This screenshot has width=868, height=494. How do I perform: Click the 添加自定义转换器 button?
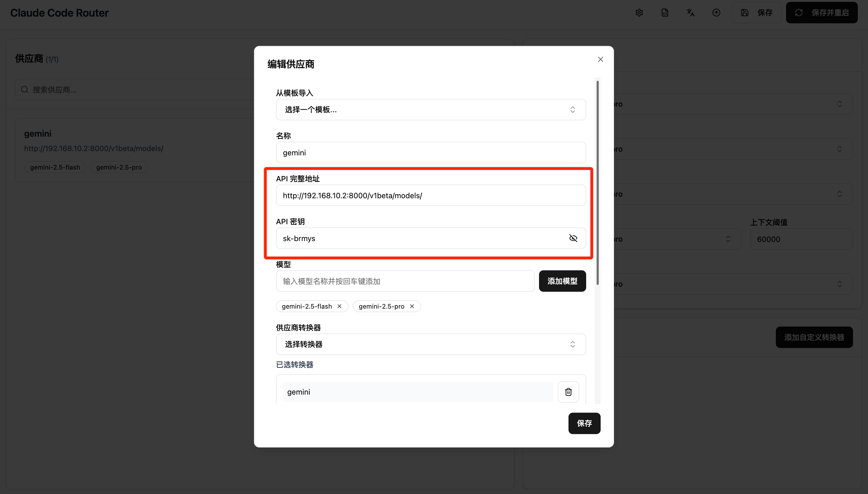(814, 337)
